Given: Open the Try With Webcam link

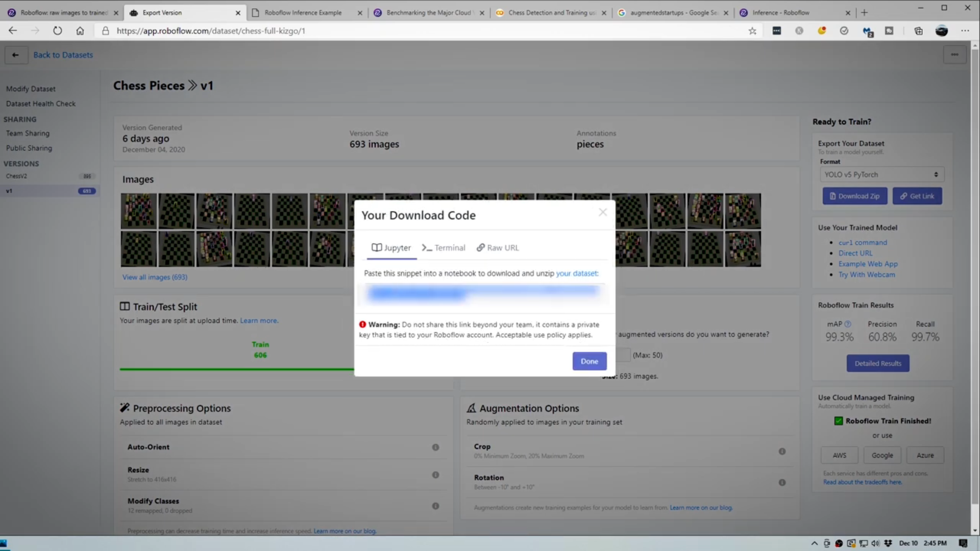Looking at the screenshot, I should [x=867, y=274].
